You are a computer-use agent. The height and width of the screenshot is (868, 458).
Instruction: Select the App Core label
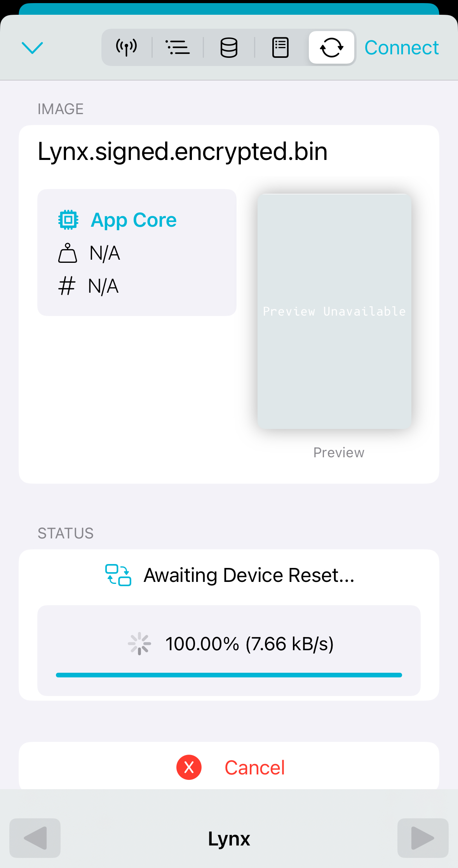[x=134, y=220]
